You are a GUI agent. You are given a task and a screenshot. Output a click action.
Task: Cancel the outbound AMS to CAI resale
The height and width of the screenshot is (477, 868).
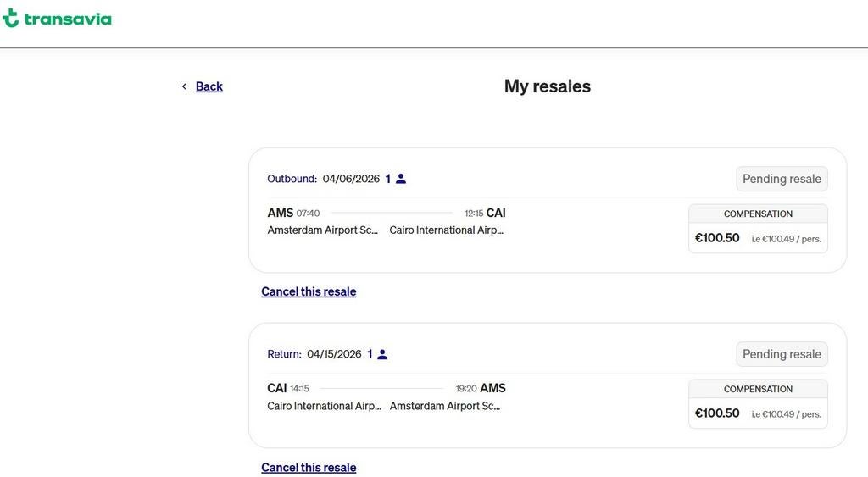pyautogui.click(x=309, y=291)
